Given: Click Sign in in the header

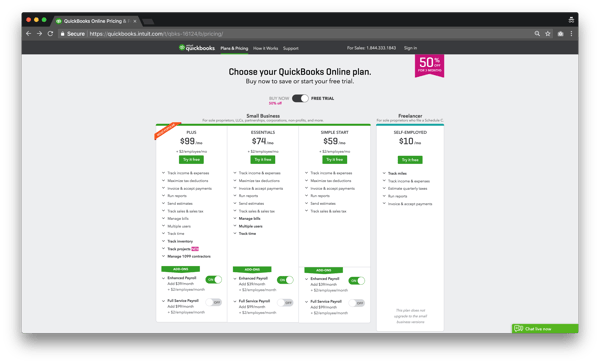Looking at the screenshot, I should pyautogui.click(x=410, y=48).
